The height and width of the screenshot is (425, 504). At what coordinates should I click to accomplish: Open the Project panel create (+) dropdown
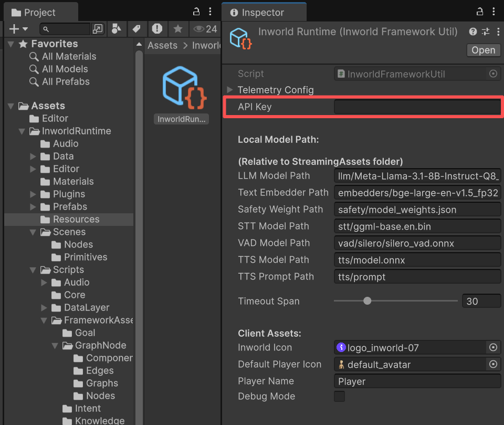coord(18,29)
